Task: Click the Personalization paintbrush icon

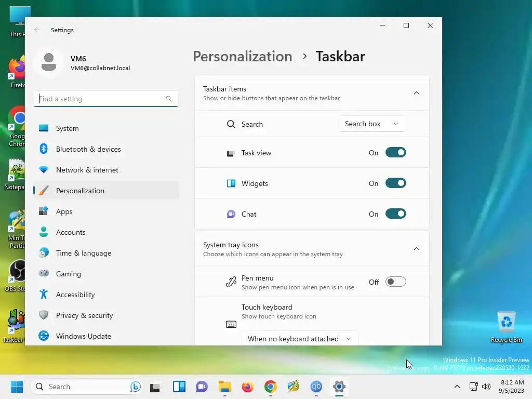Action: click(x=44, y=190)
